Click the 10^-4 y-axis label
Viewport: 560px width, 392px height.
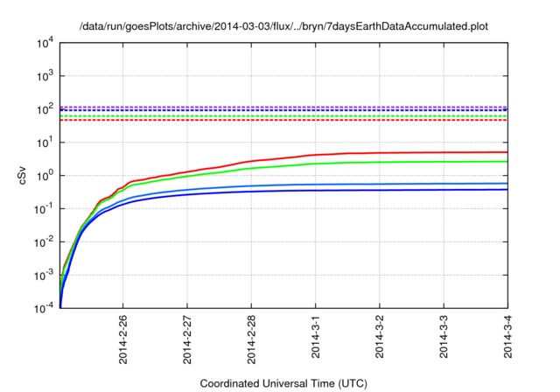[x=44, y=308]
